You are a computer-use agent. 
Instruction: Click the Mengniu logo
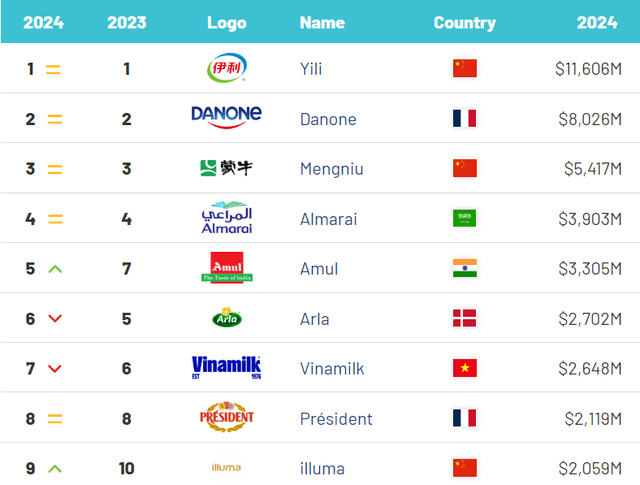(226, 168)
